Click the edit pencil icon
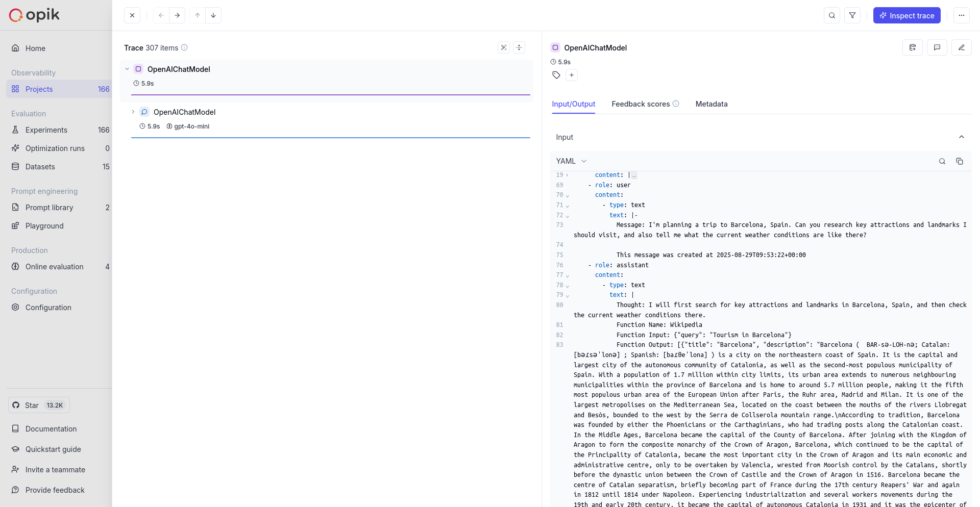The height and width of the screenshot is (507, 980). point(962,47)
